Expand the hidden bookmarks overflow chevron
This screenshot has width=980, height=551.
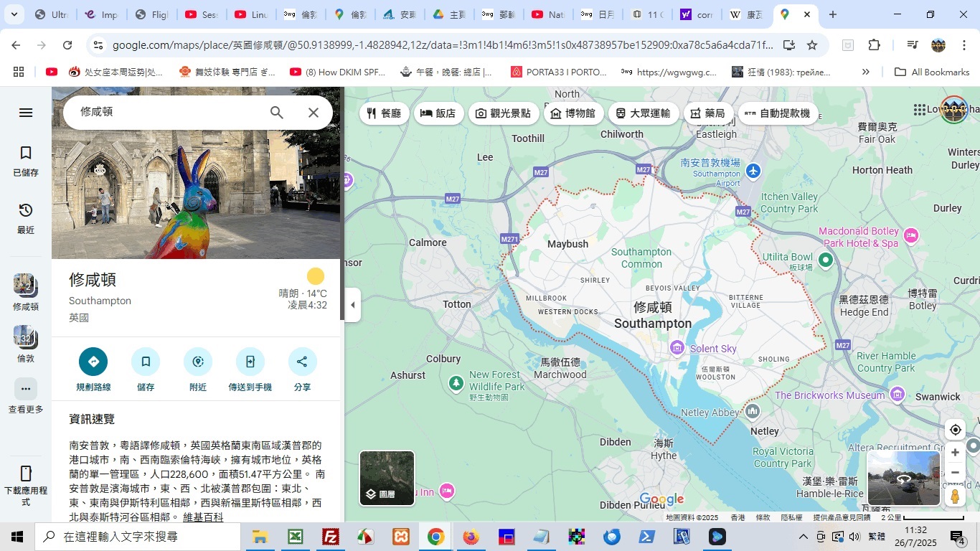tap(865, 72)
